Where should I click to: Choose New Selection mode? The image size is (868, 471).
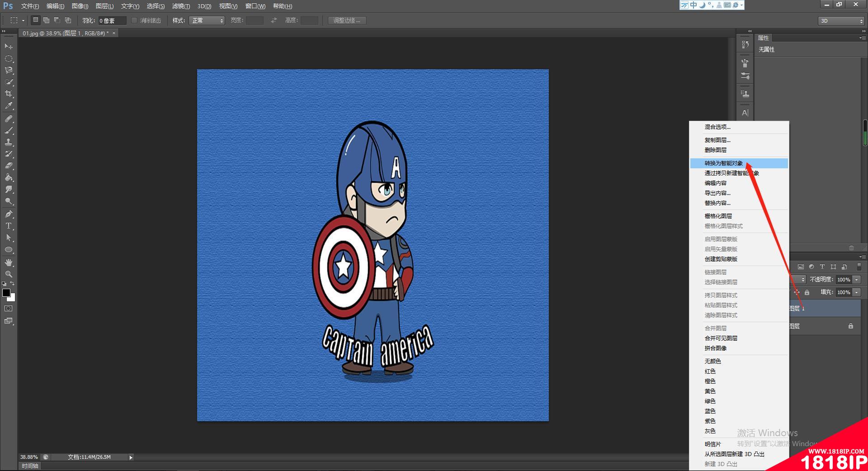36,20
